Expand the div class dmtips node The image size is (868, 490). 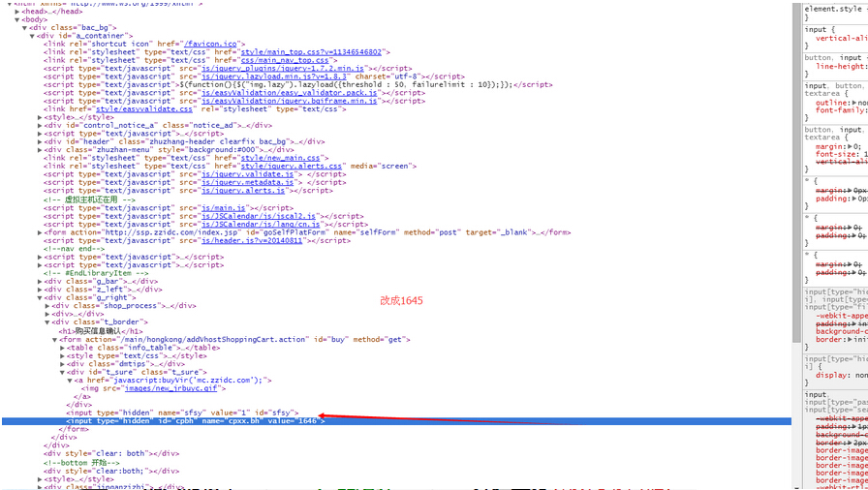click(x=63, y=364)
